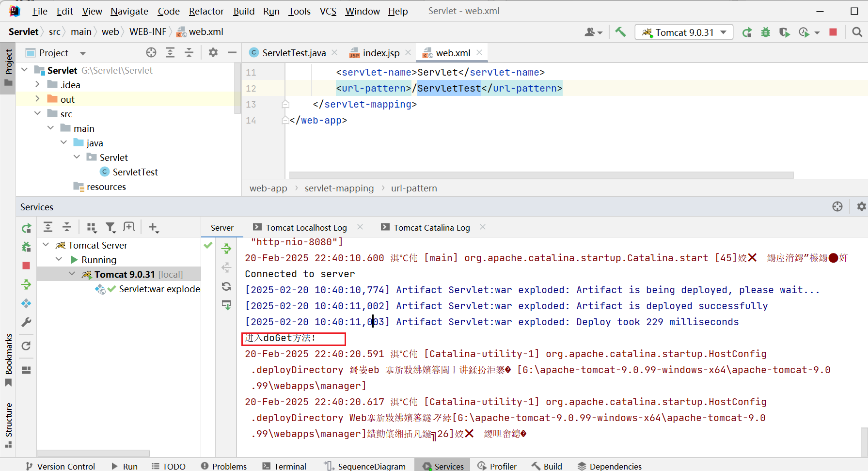The width and height of the screenshot is (868, 471).
Task: Click Collapse All icon in Services toolbar
Action: [x=67, y=227]
